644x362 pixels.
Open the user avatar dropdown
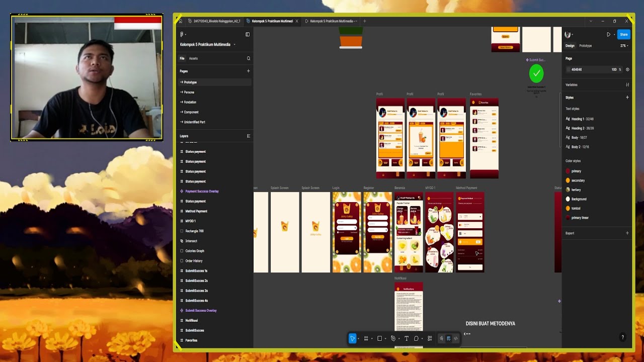569,35
